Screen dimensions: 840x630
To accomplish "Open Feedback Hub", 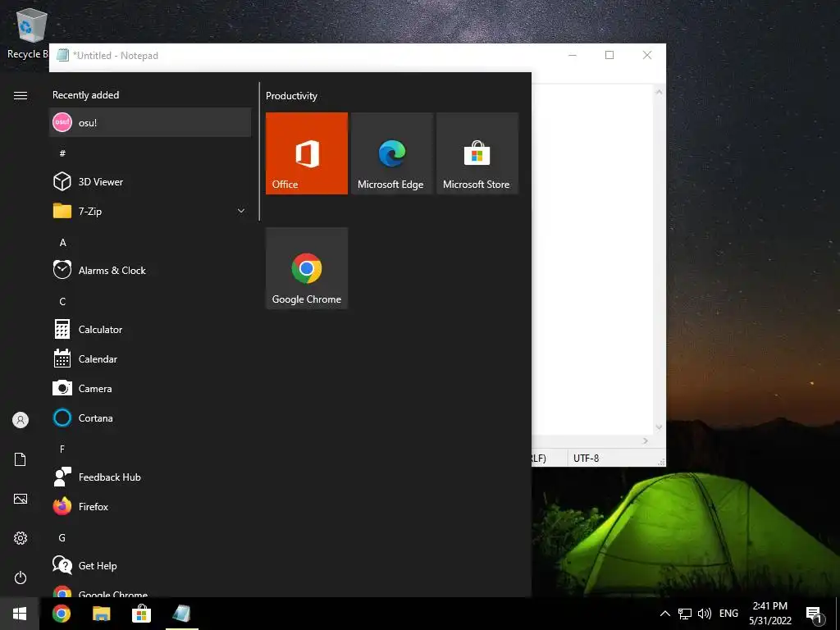I will [150, 477].
